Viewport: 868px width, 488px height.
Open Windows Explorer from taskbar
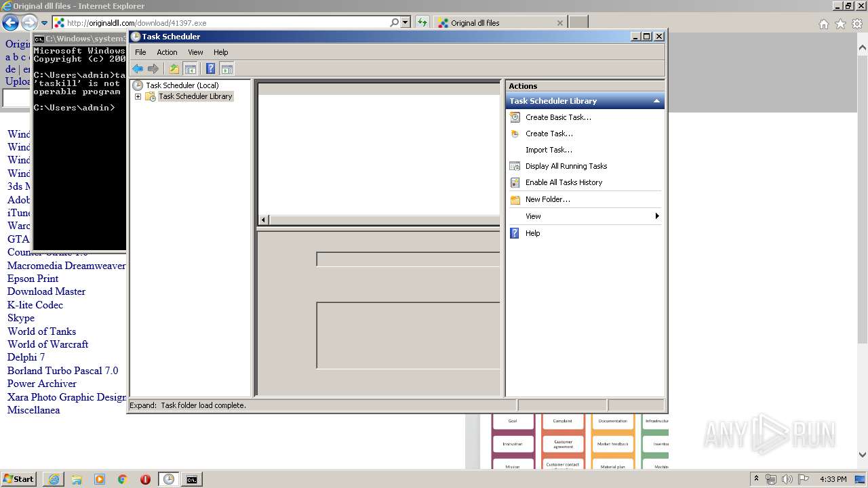[x=77, y=479]
